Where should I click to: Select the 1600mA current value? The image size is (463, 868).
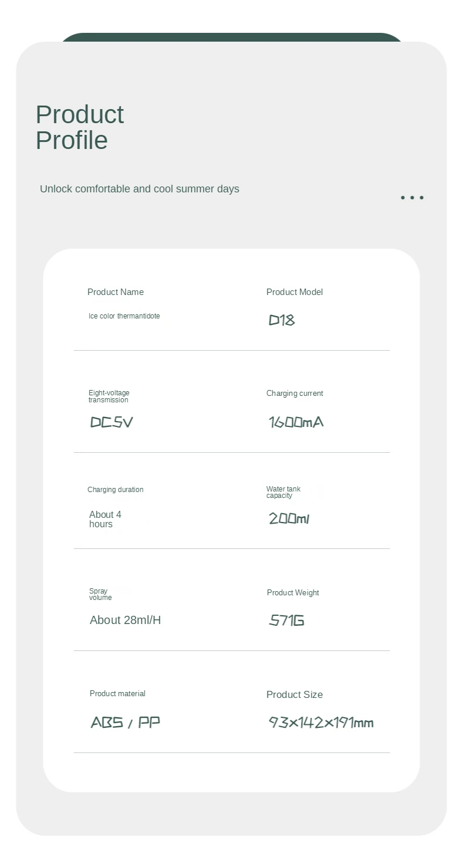click(296, 422)
